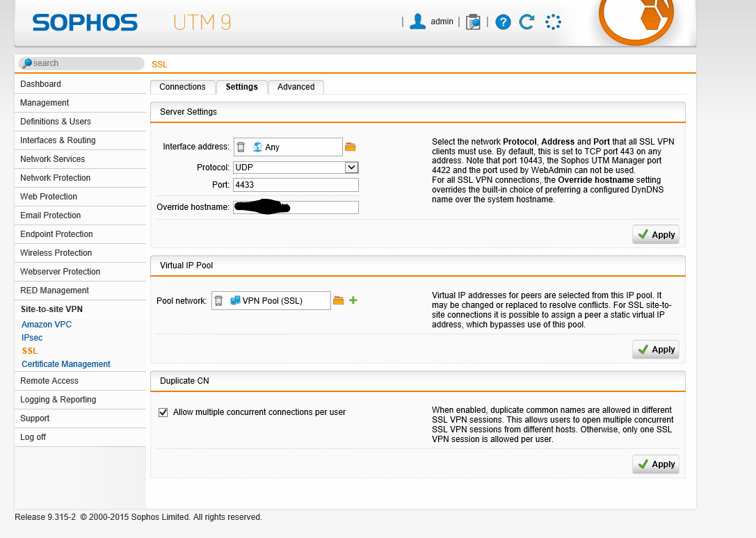Expand the Remote Access menu section
The width and height of the screenshot is (756, 538).
pyautogui.click(x=49, y=381)
